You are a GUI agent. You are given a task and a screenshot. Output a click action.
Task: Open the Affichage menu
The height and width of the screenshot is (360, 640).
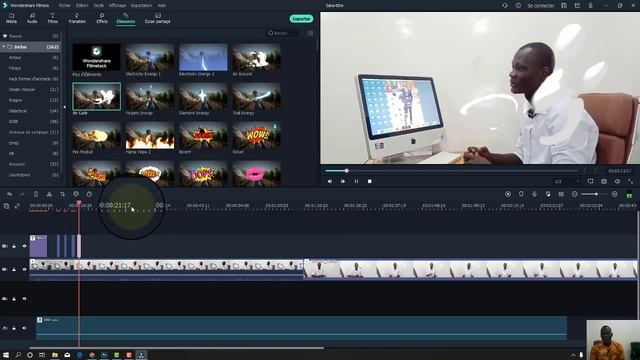pyautogui.click(x=118, y=5)
